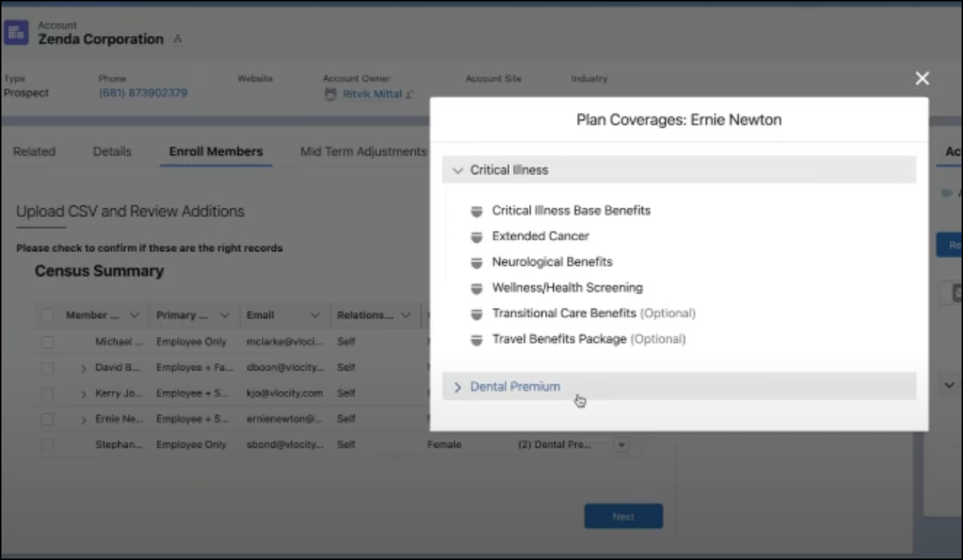The image size is (963, 560).
Task: Check the Kerry Jo... row checkbox
Action: pos(47,393)
